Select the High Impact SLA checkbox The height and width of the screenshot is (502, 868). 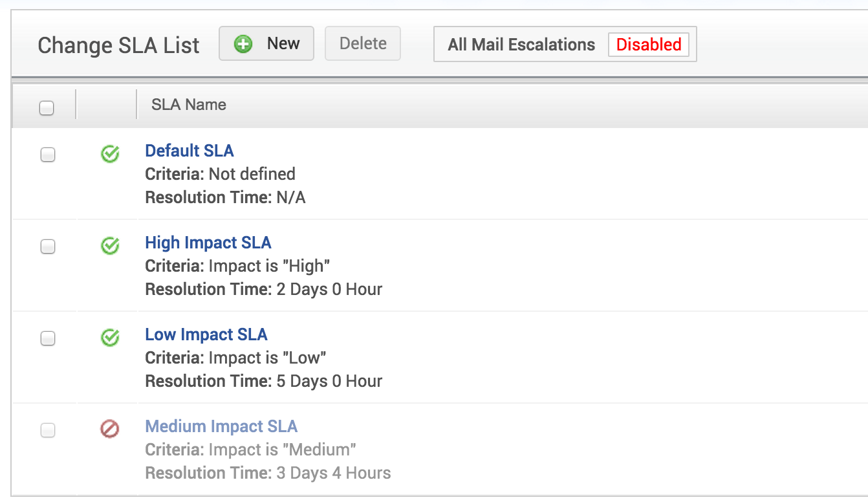tap(48, 246)
